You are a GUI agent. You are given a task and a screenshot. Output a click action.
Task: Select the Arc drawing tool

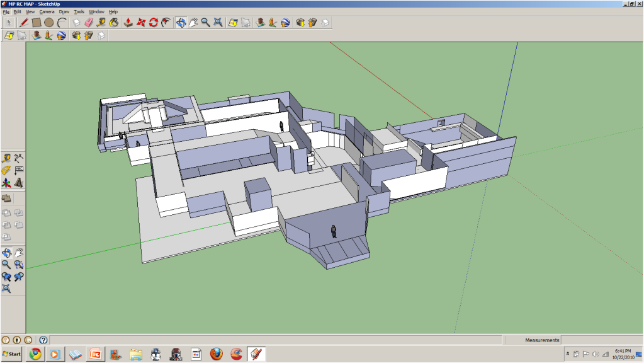62,23
